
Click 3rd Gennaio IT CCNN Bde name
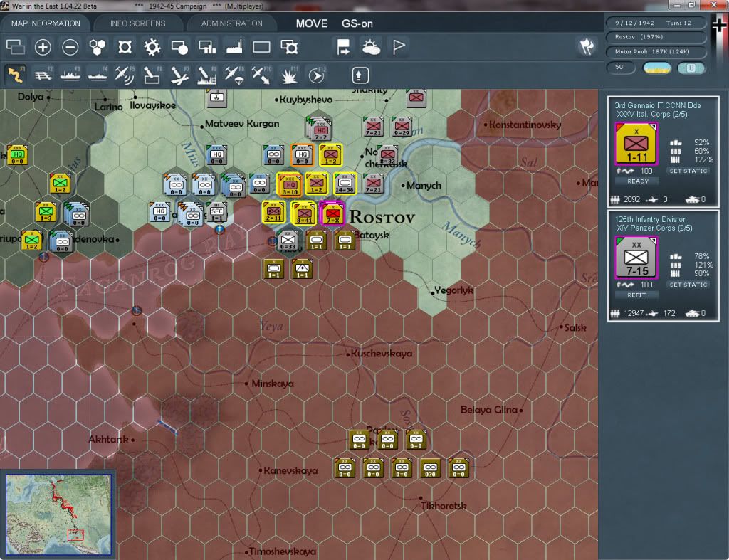tap(657, 105)
